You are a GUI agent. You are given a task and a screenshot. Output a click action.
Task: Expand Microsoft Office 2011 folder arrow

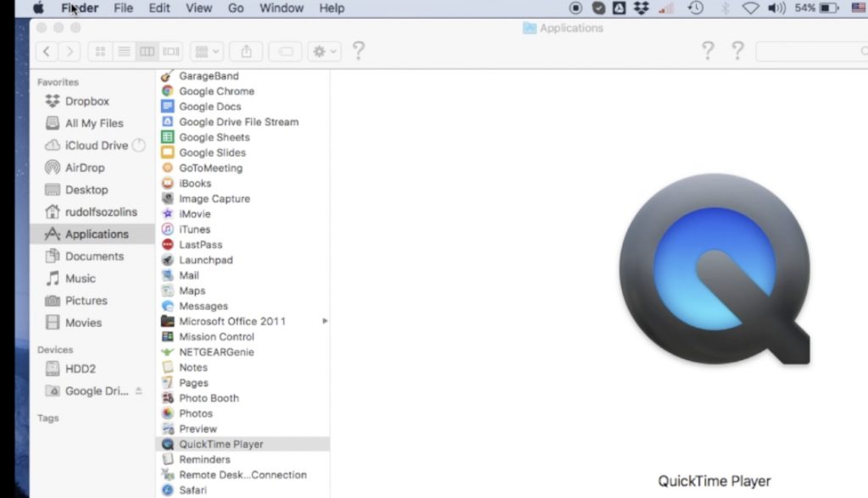(x=325, y=321)
